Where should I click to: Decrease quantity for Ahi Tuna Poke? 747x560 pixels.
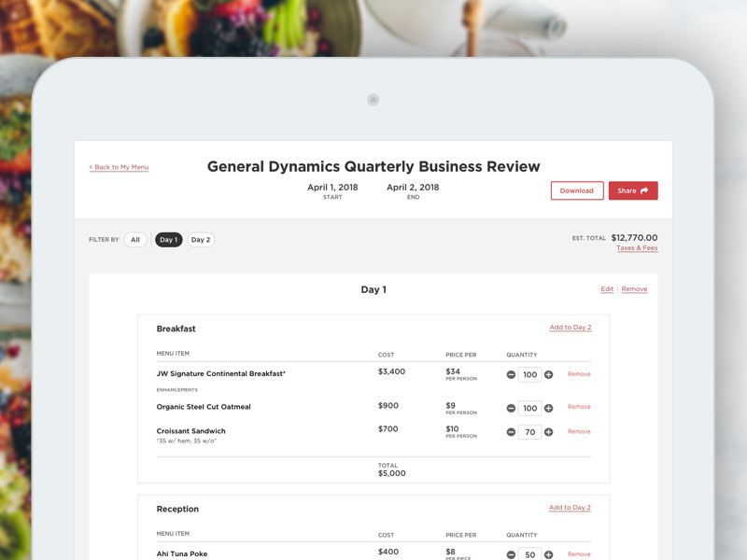511,554
